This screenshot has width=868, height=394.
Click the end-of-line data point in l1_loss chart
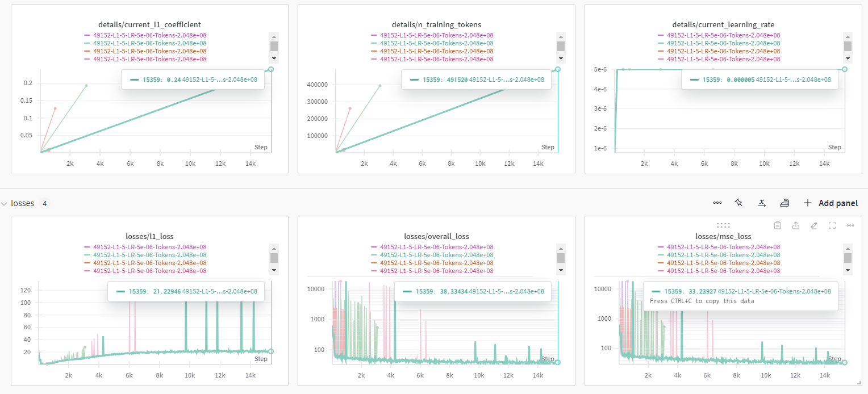[271, 351]
